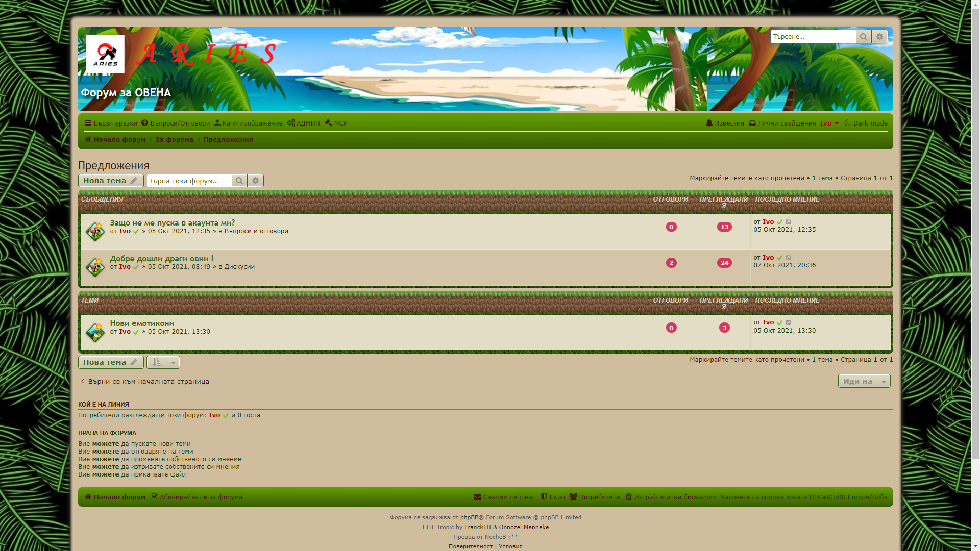Viewport: 980px width, 551px height.
Task: Toggle Dark mode
Action: coord(866,123)
